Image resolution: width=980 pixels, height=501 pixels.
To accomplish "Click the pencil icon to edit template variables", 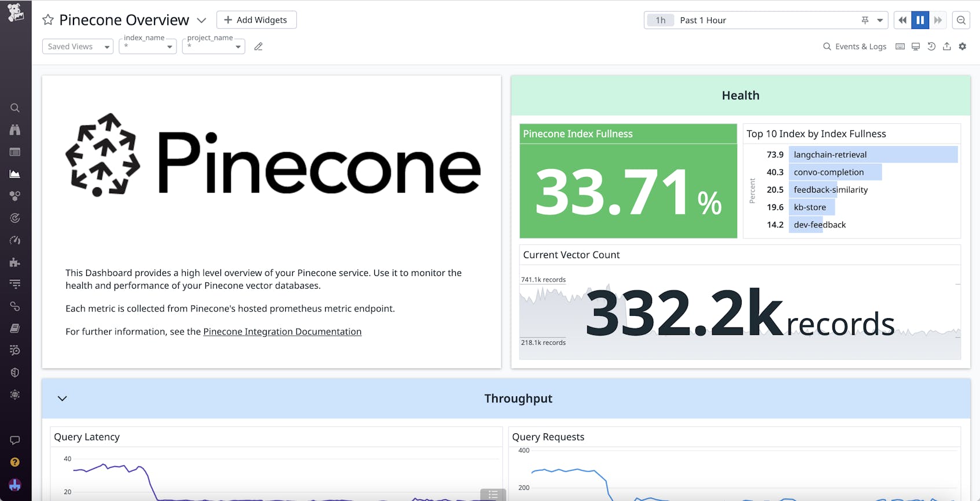I will tap(259, 46).
